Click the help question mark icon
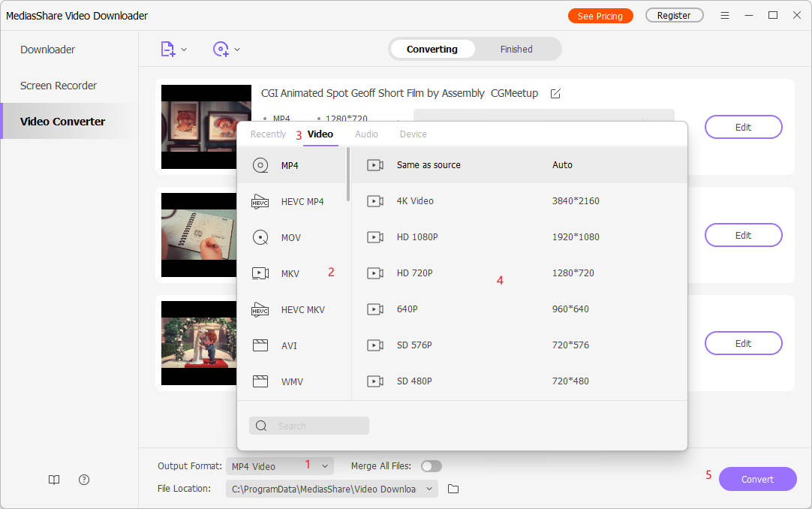This screenshot has height=509, width=812. click(x=84, y=480)
